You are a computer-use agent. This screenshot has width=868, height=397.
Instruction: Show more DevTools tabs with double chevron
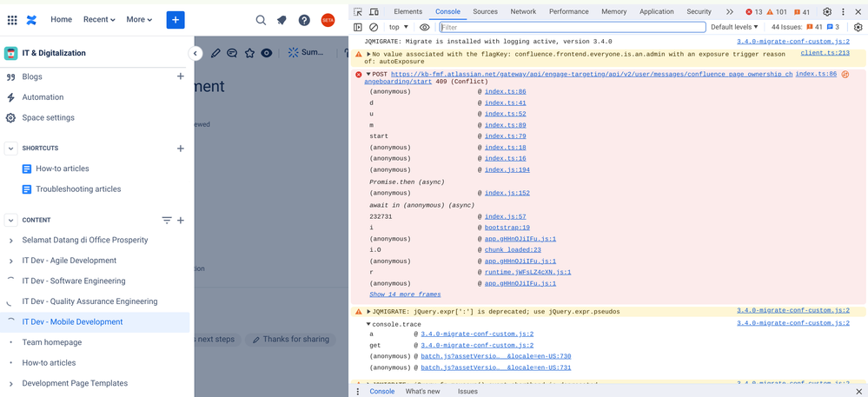tap(730, 11)
